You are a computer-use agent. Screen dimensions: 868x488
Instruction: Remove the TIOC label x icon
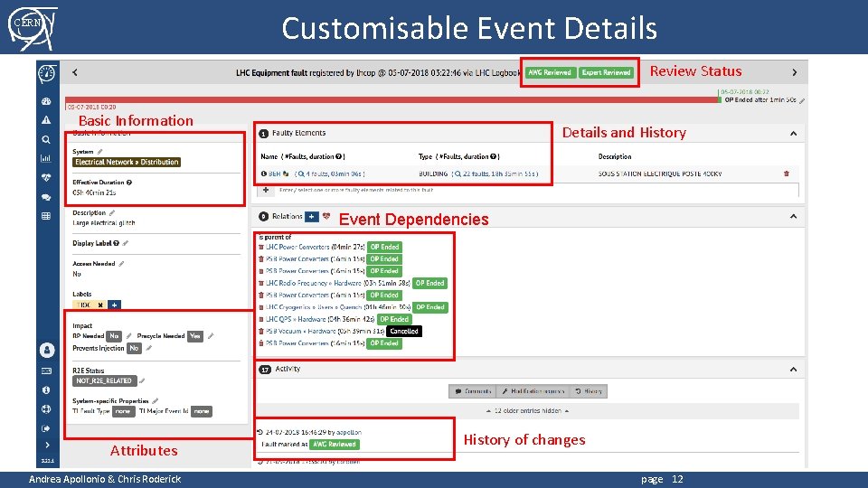pos(100,305)
